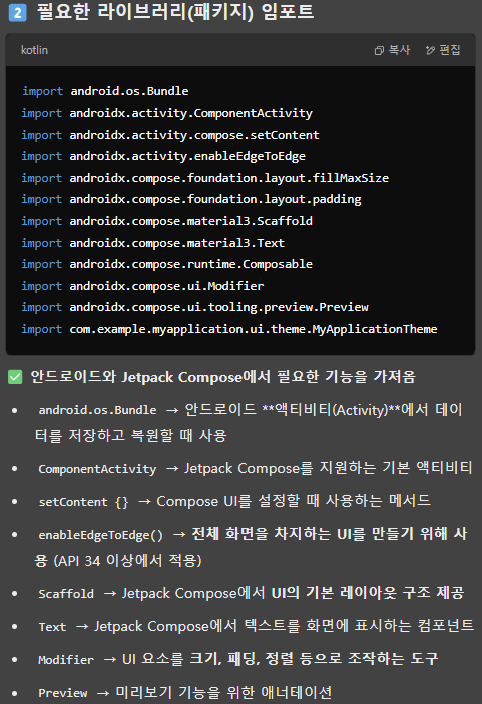
Task: Click the blue number 2 badge icon
Action: (18, 12)
